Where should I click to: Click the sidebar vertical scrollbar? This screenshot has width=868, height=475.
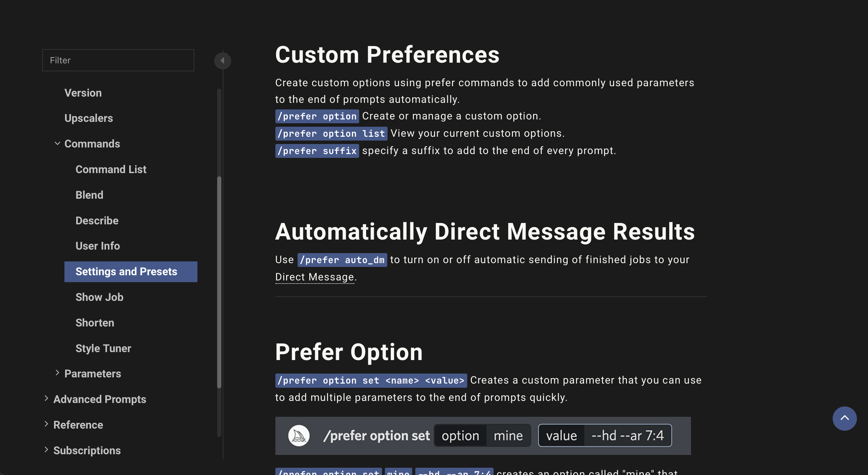click(x=219, y=282)
